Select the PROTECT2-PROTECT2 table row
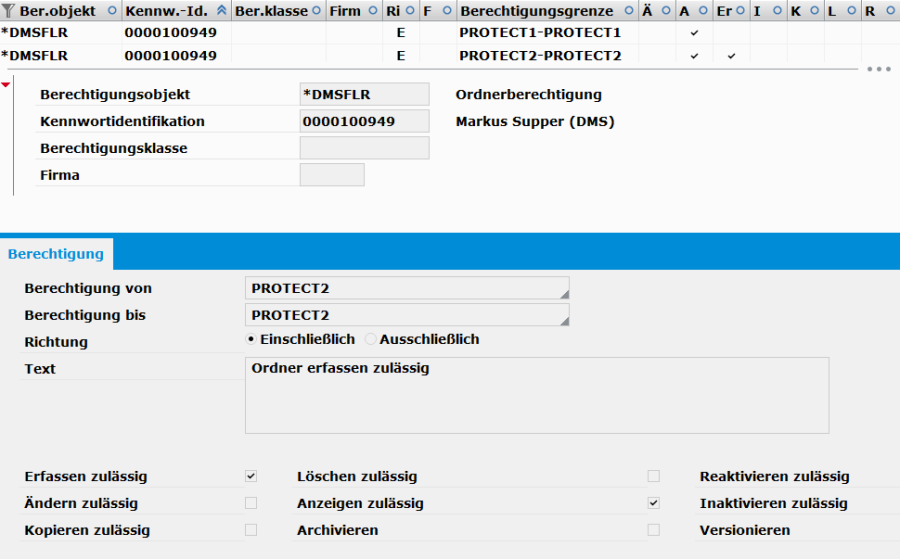The width and height of the screenshot is (900, 559). tap(450, 56)
